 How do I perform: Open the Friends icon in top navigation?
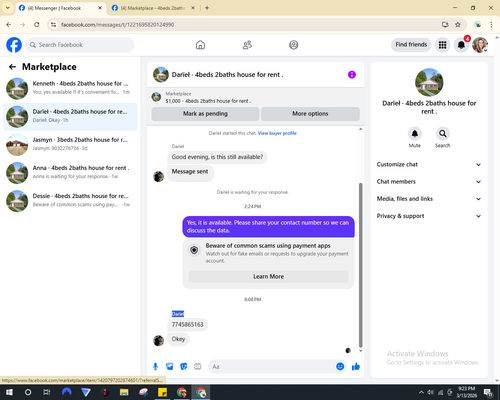[247, 45]
